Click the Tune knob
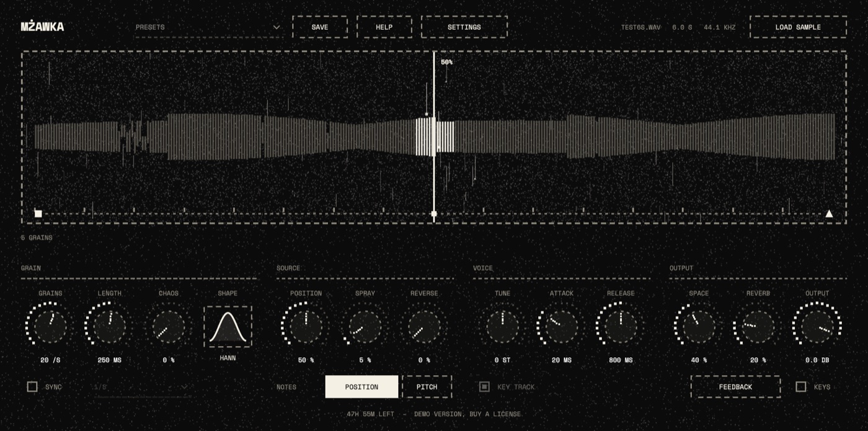This screenshot has height=431, width=868. (502, 326)
